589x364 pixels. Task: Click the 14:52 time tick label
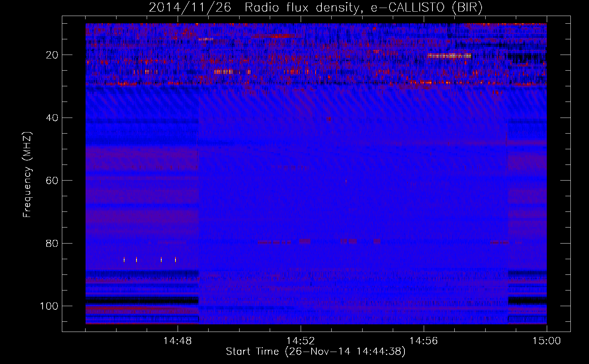(x=301, y=341)
